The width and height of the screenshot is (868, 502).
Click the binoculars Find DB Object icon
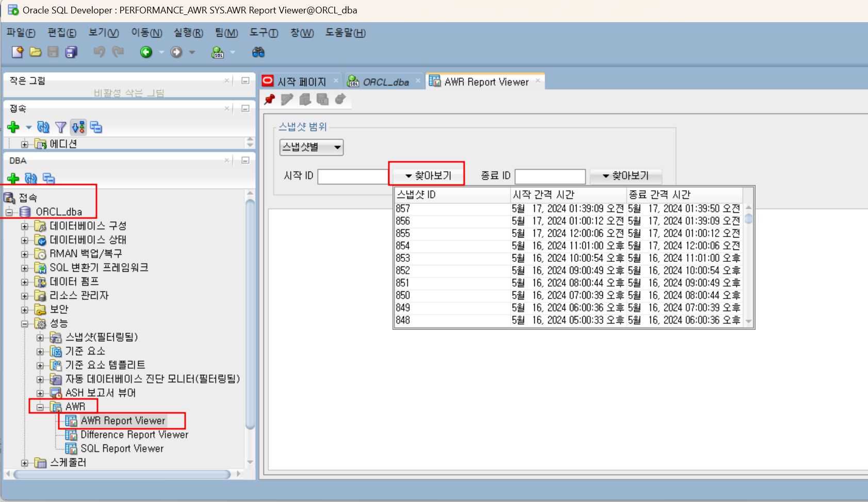tap(258, 52)
